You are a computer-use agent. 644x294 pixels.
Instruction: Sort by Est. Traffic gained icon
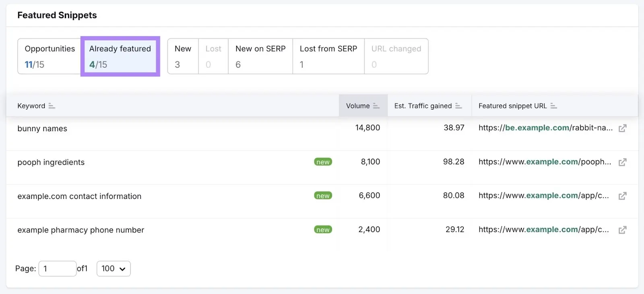(x=458, y=106)
